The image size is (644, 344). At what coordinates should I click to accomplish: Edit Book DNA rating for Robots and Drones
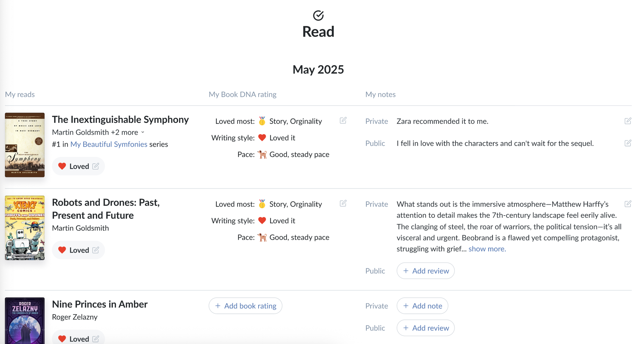click(343, 203)
